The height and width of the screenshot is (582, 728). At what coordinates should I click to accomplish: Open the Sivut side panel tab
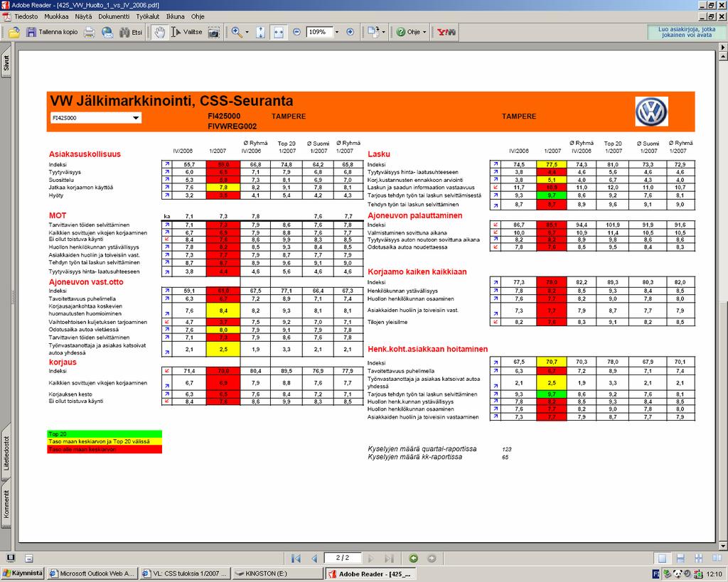[x=6, y=64]
